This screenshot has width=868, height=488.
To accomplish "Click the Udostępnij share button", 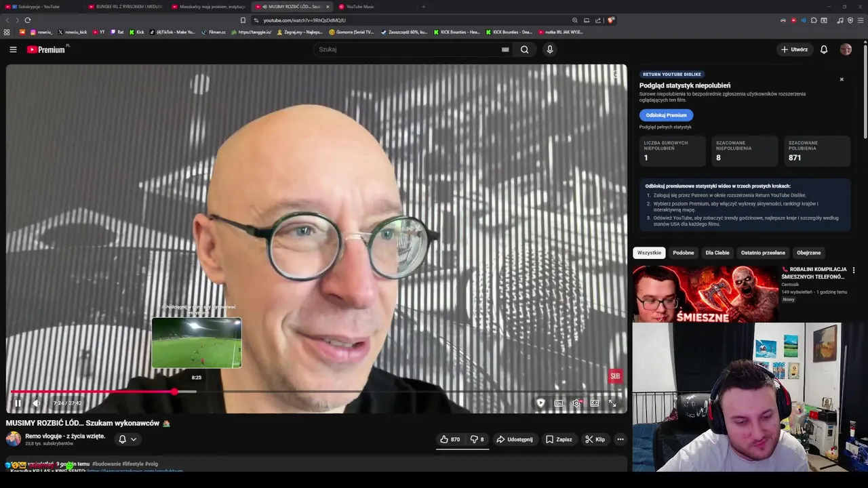I will tap(514, 439).
